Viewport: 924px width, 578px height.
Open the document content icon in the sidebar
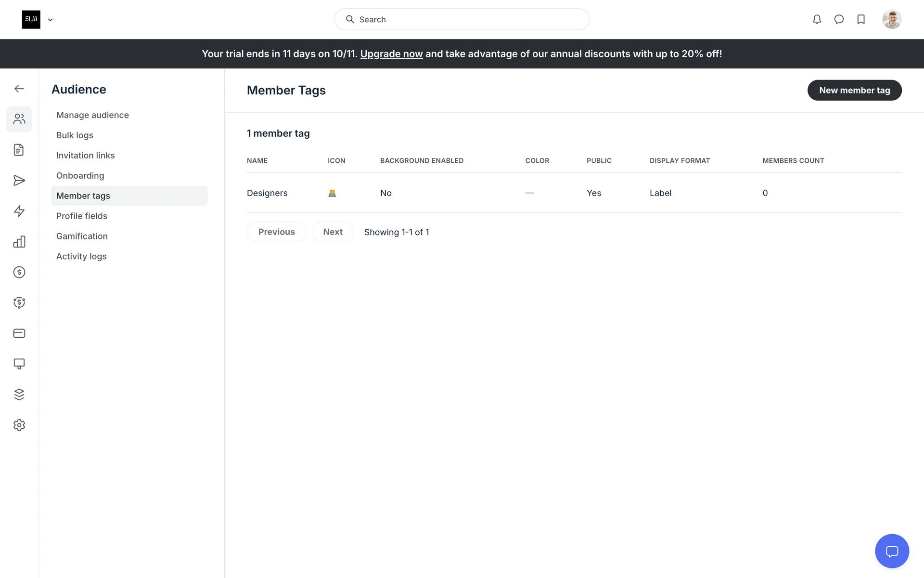(19, 150)
